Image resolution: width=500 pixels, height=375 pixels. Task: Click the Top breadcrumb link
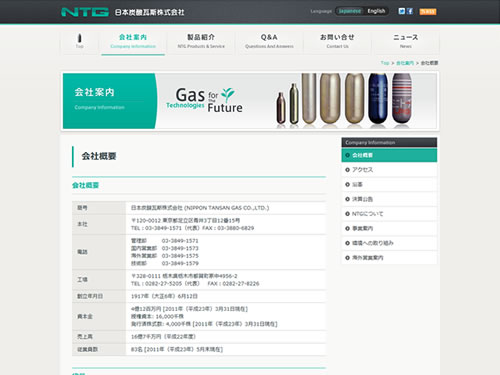[385, 63]
